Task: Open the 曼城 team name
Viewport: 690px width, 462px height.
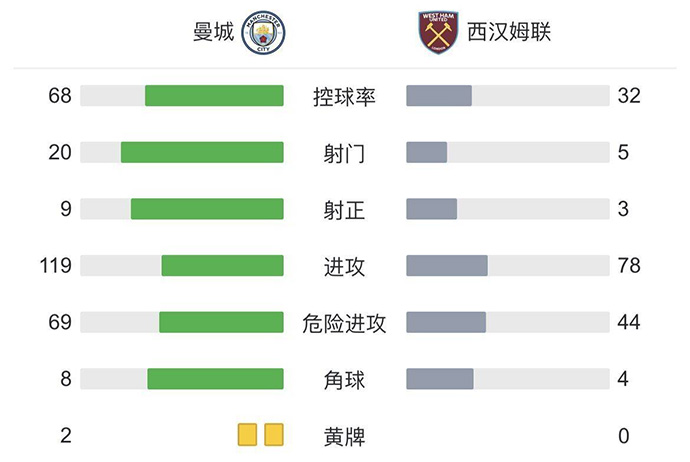Action: (212, 33)
